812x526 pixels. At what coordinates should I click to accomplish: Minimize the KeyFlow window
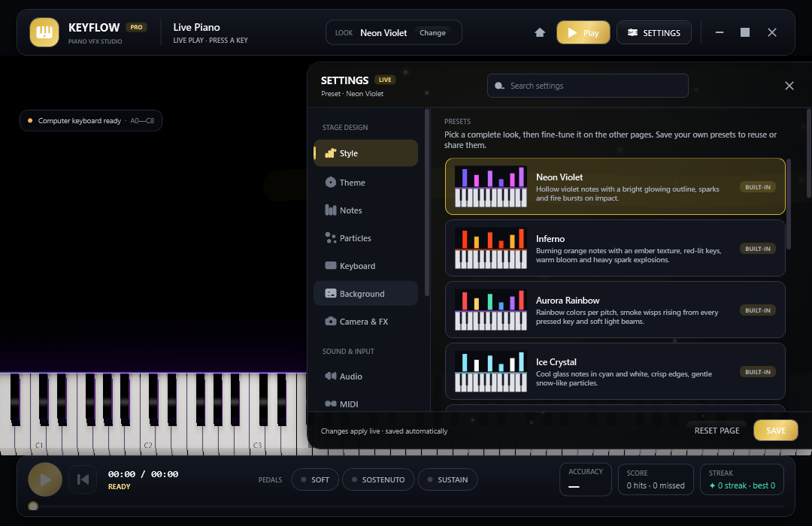pyautogui.click(x=720, y=32)
